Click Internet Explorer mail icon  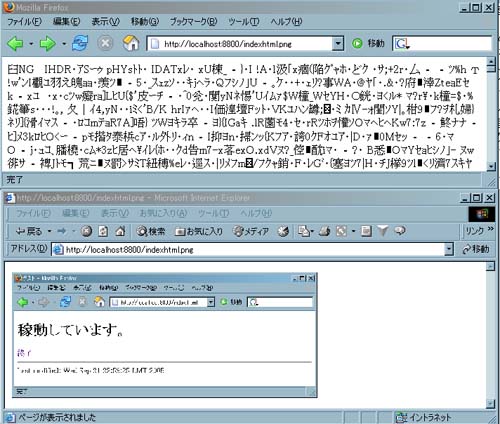coord(303,231)
